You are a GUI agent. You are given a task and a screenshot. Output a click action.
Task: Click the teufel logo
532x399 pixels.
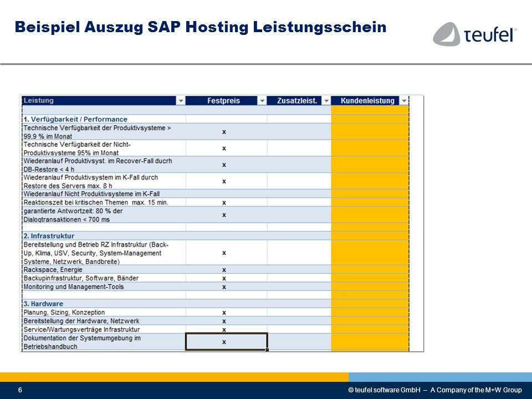[475, 34]
